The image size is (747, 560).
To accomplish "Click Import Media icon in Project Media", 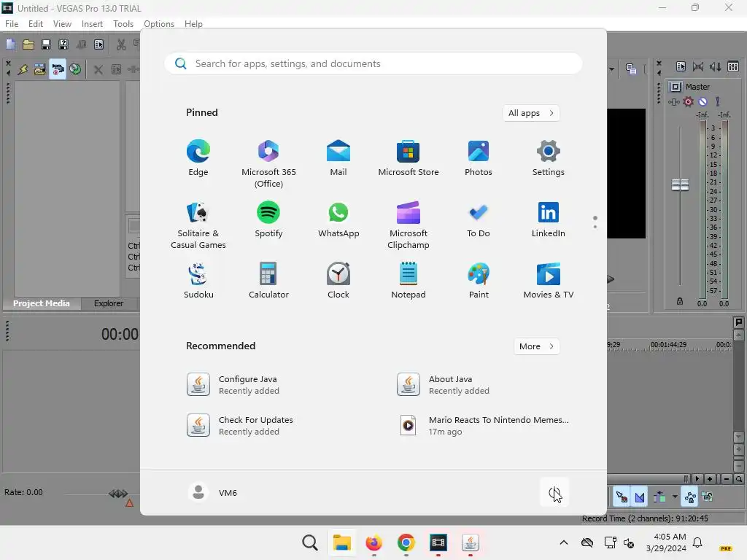I will pyautogui.click(x=39, y=69).
